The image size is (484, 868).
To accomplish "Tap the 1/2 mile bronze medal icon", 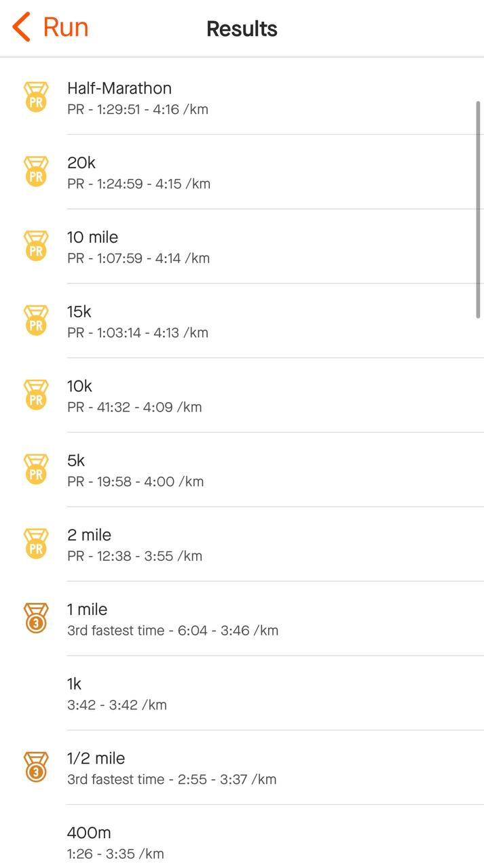I will (x=36, y=768).
